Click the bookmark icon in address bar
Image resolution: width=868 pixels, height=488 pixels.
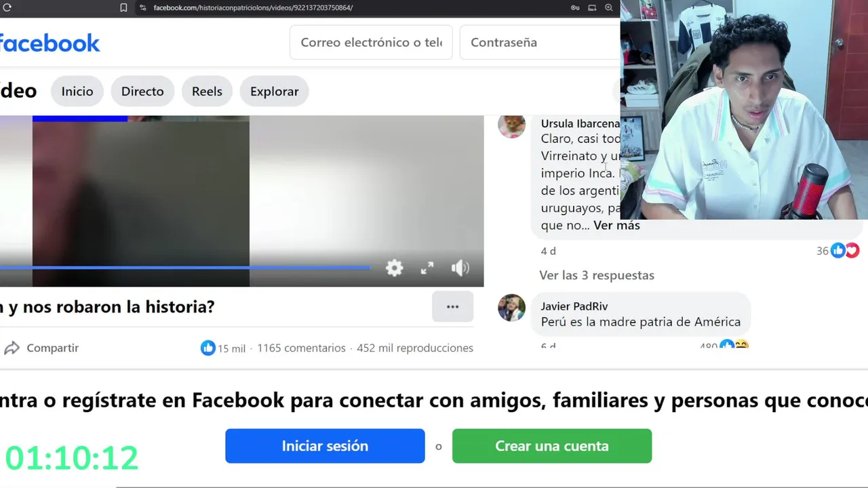click(x=123, y=7)
